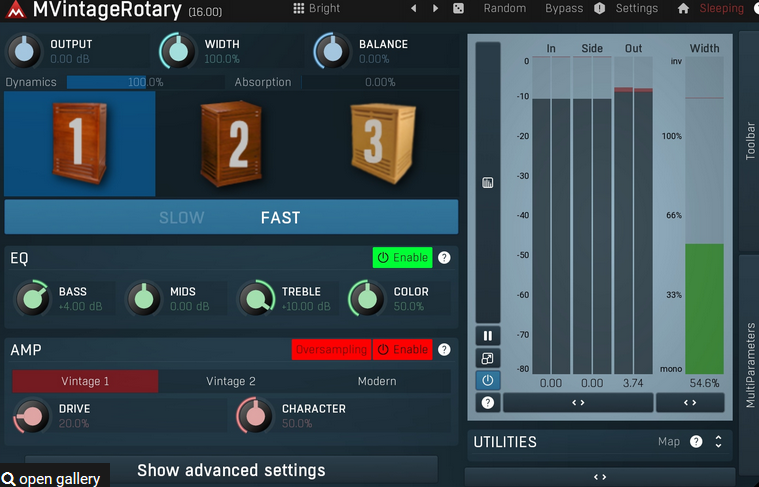Open Utilities help question mark

tap(696, 441)
